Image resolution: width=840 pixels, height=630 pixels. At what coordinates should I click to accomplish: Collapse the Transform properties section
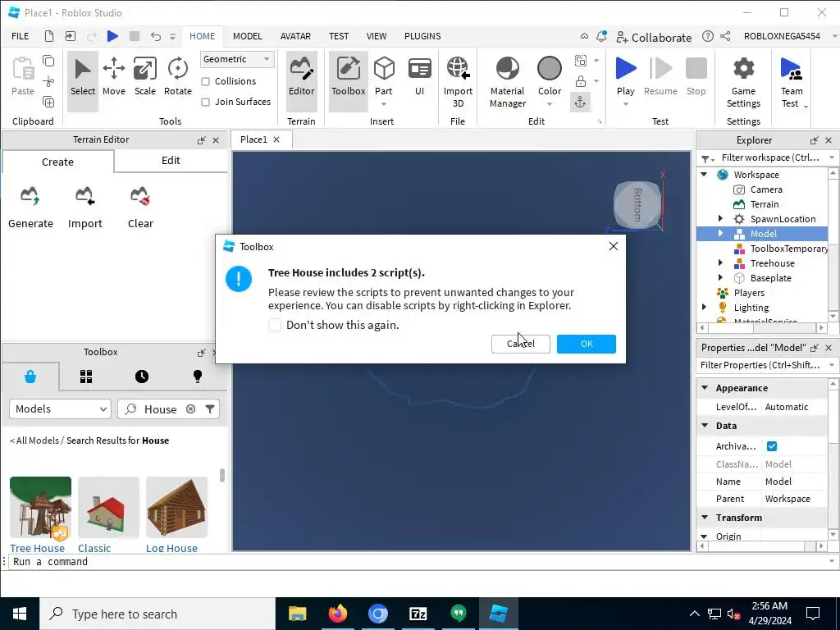[705, 518]
